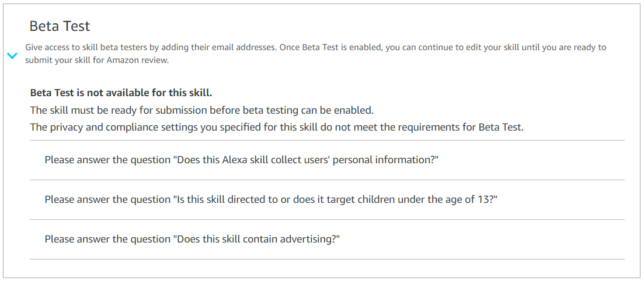Click 'Please answer the question' in the first row

coord(107,160)
